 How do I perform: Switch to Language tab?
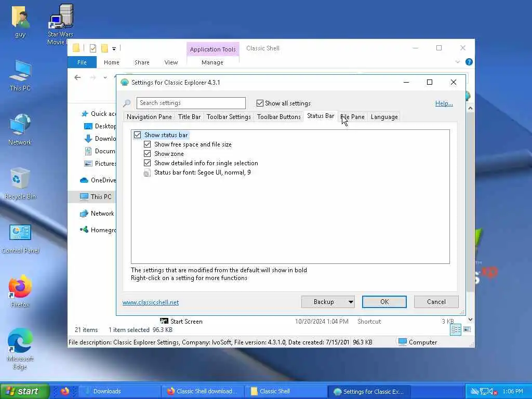(x=384, y=117)
